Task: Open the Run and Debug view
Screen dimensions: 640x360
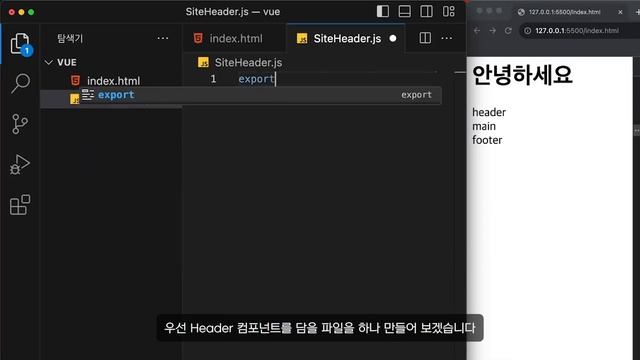Action: (x=20, y=164)
